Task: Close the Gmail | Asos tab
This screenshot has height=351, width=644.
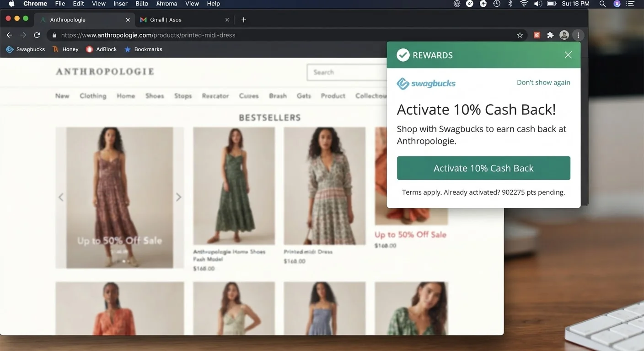Action: [x=227, y=20]
